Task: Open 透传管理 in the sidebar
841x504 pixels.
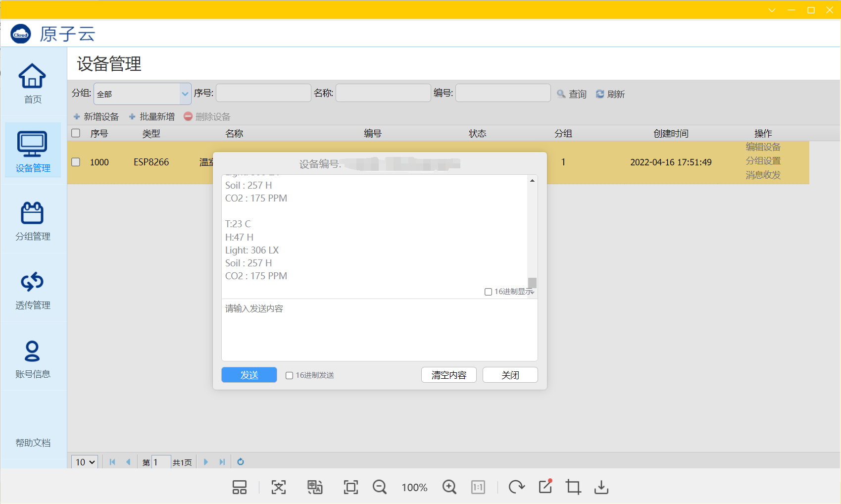Action: click(33, 290)
